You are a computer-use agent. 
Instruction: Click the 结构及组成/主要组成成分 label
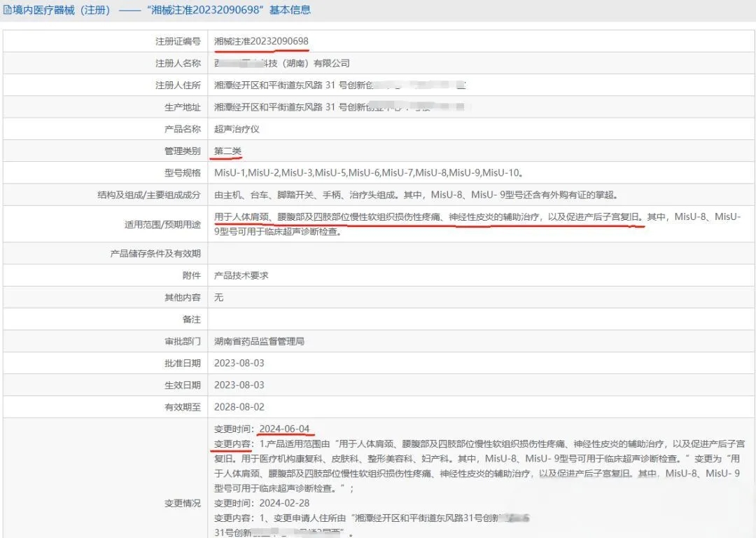click(149, 195)
